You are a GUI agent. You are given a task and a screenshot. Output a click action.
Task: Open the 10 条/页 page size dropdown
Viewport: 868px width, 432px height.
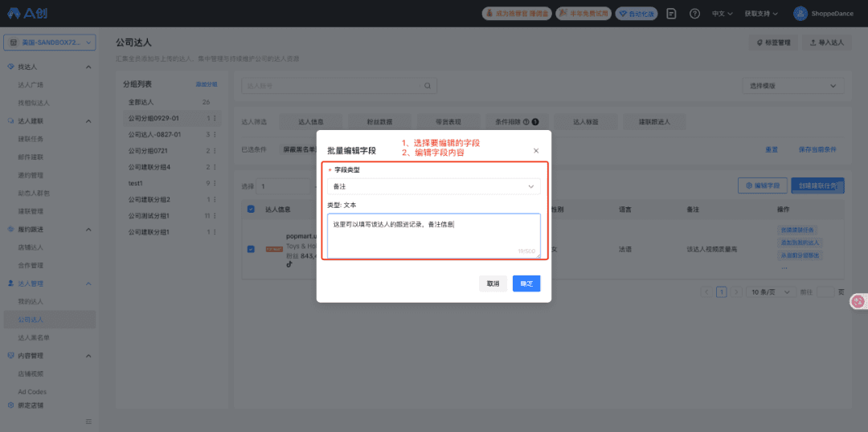point(771,292)
